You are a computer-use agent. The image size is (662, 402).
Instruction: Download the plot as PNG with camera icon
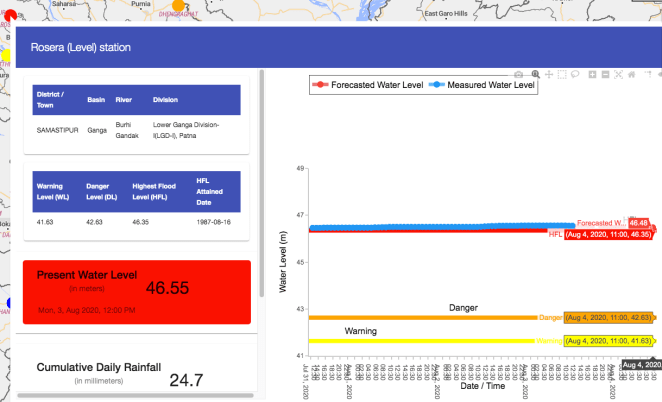(x=518, y=75)
